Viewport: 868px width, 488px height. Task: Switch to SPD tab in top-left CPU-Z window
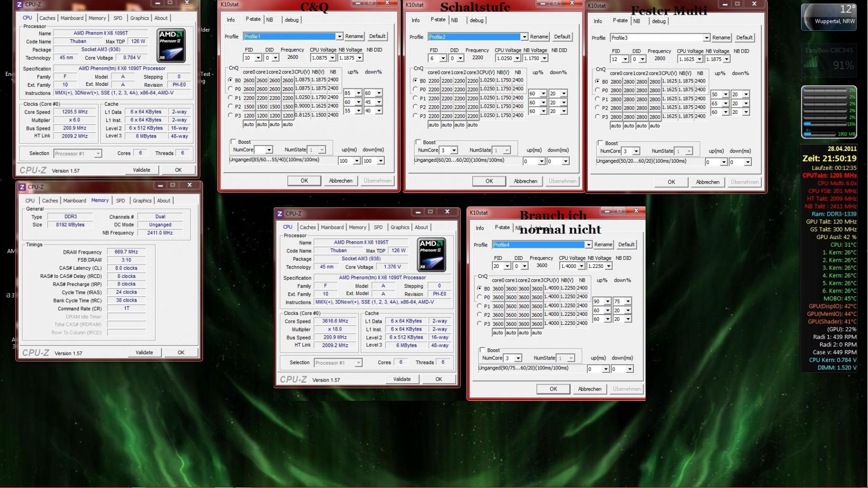click(118, 18)
